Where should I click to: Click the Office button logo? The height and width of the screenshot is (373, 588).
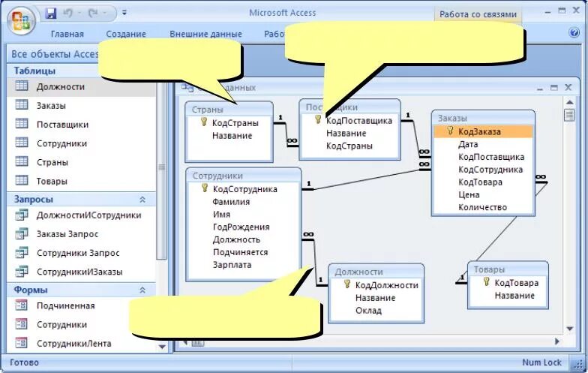(21, 22)
